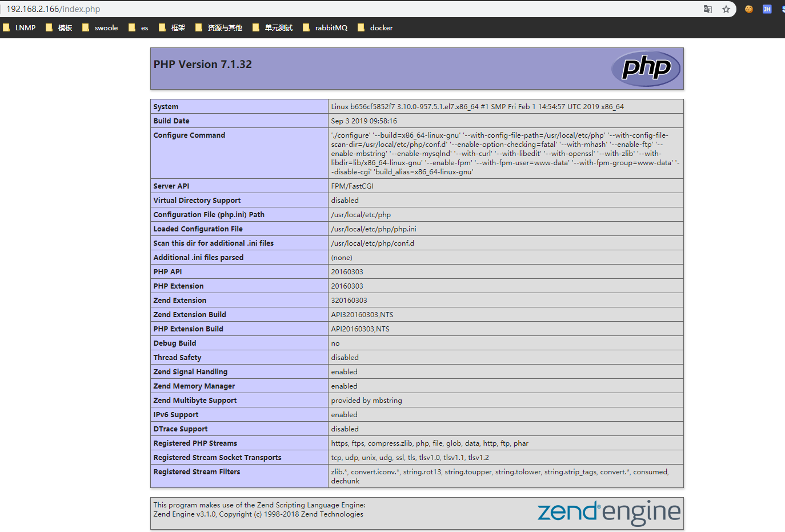The width and height of the screenshot is (785, 532).
Task: Click the Configuration File (php.ini) Path label
Action: [209, 215]
